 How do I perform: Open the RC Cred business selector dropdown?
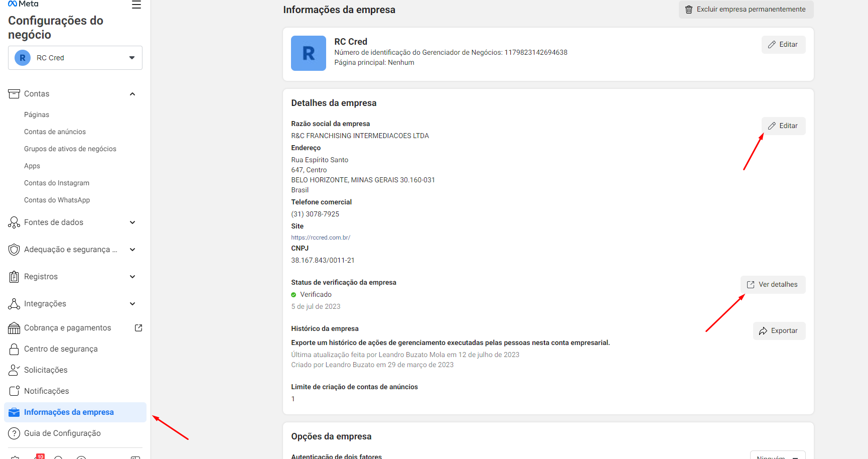[75, 58]
